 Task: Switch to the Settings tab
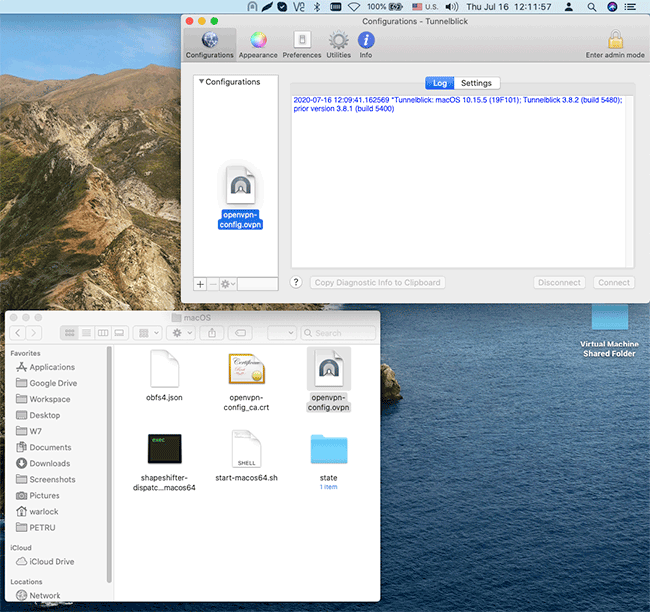tap(476, 83)
